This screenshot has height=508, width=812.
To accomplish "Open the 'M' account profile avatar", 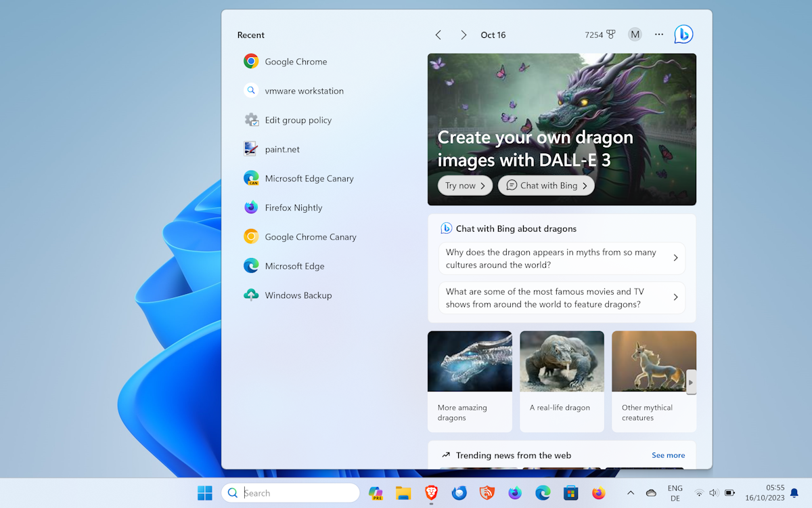I will point(634,34).
